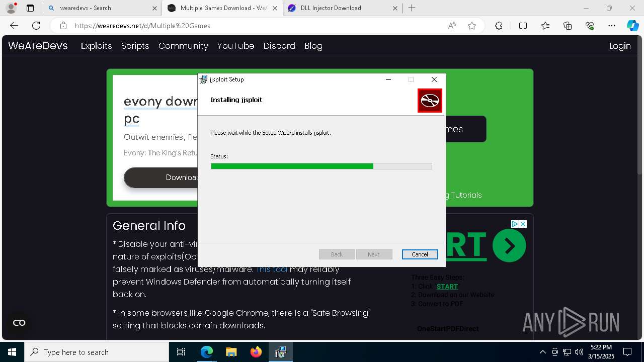The image size is (644, 362).
Task: Click the installer progress bar
Action: coord(321,166)
